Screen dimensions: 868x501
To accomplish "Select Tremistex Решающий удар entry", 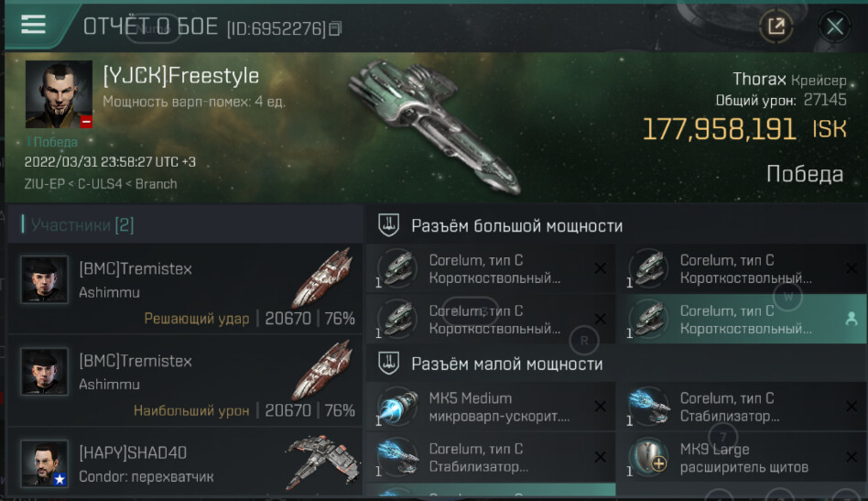I will pyautogui.click(x=186, y=289).
